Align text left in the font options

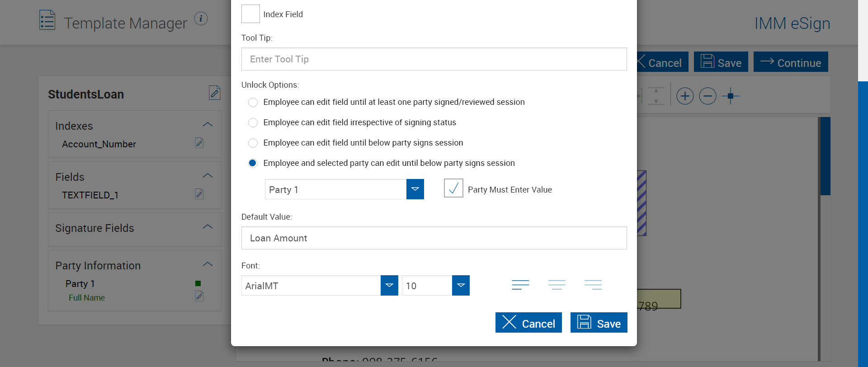[x=520, y=285]
